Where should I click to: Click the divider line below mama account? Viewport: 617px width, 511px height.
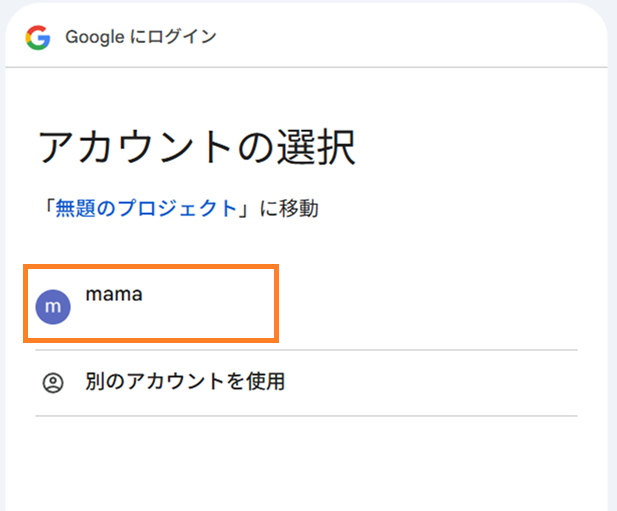click(x=306, y=350)
